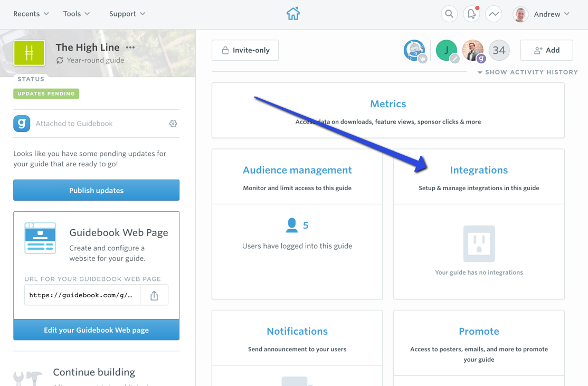Expand the Tools menu
The image size is (588, 386).
point(77,14)
